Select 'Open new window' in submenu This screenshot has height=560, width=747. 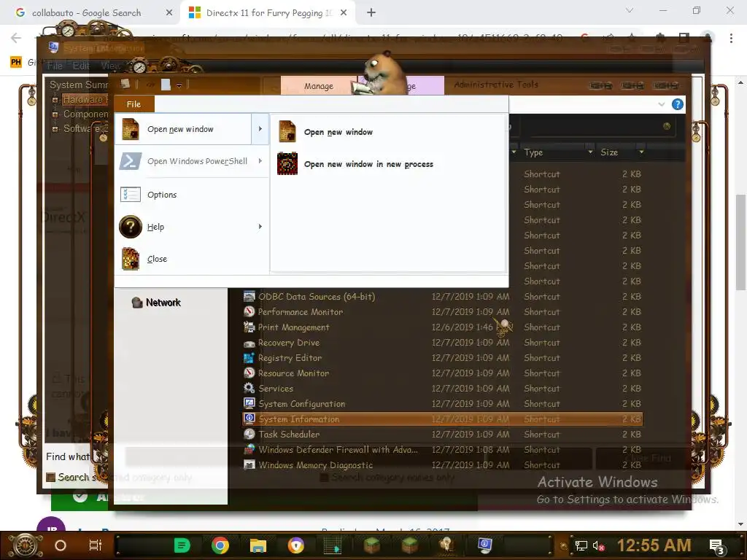(x=387, y=132)
